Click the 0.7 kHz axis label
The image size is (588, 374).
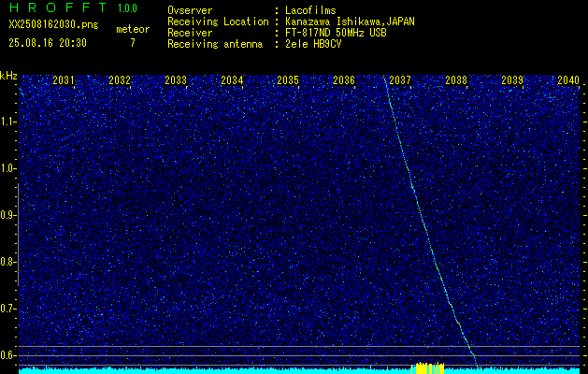click(x=8, y=309)
